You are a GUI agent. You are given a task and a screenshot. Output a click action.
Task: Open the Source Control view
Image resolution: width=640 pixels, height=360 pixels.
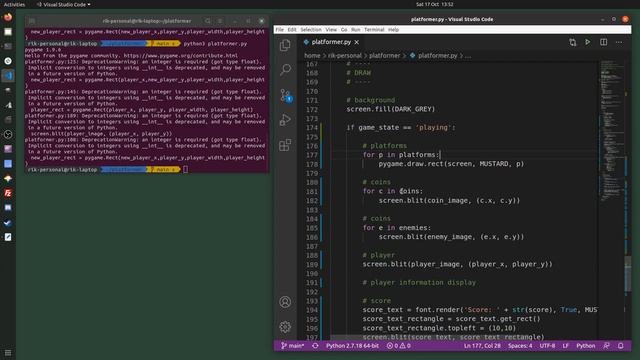(285, 95)
